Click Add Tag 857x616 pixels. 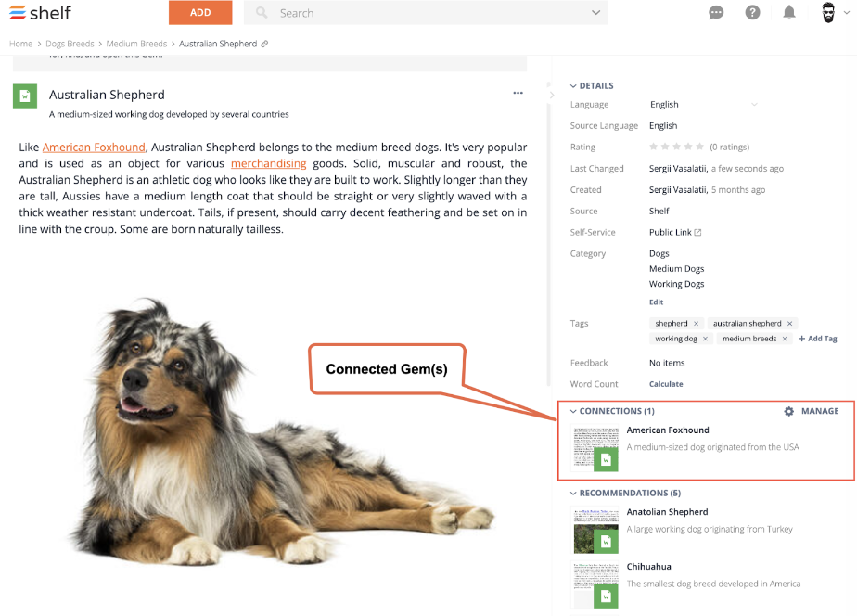click(818, 339)
